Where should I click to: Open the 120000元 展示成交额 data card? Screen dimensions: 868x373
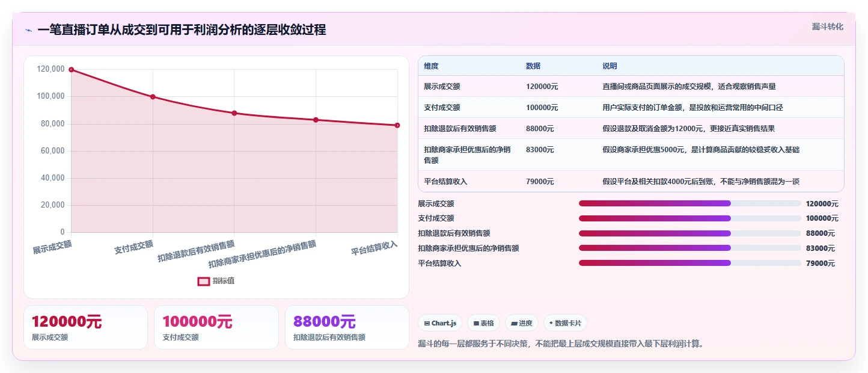pos(85,327)
